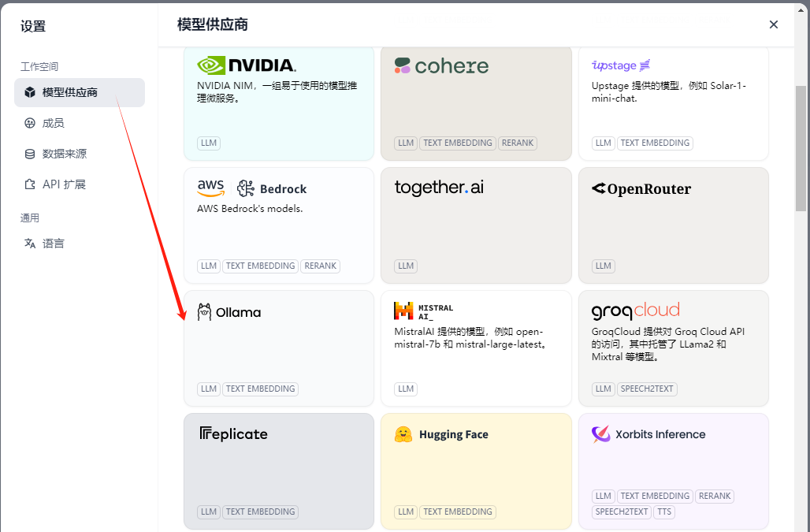The height and width of the screenshot is (532, 810).
Task: Click the translate icon beside 语言
Action: (x=30, y=244)
